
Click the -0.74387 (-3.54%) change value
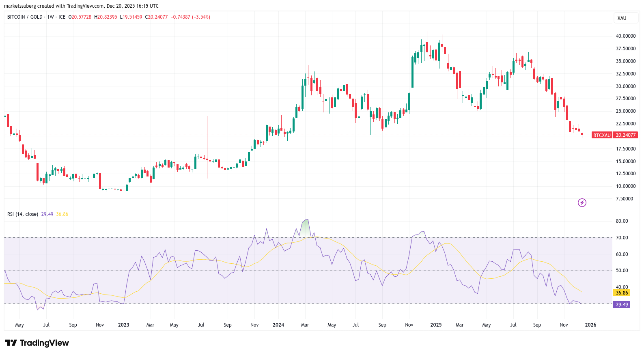click(190, 17)
